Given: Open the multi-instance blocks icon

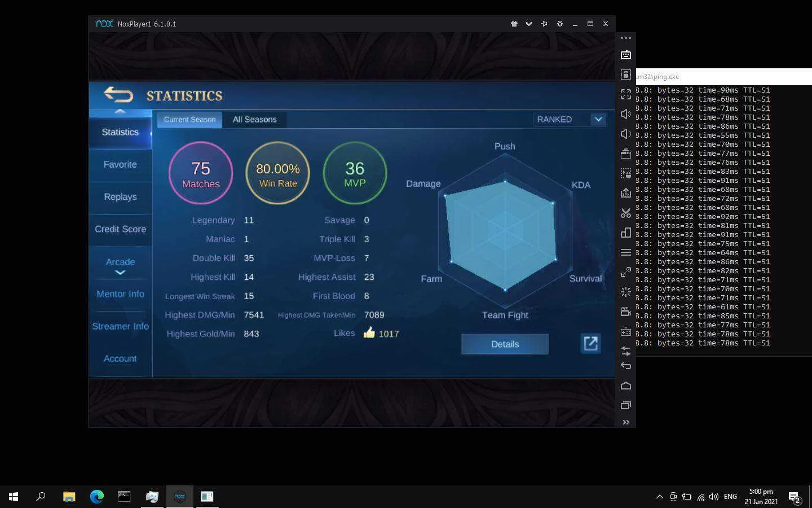Looking at the screenshot, I should (x=626, y=233).
